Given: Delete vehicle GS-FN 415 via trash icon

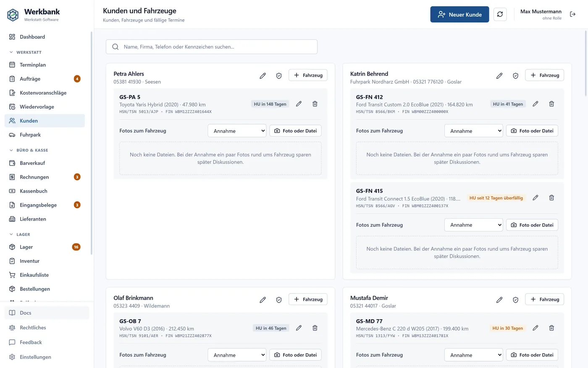Looking at the screenshot, I should (x=551, y=198).
